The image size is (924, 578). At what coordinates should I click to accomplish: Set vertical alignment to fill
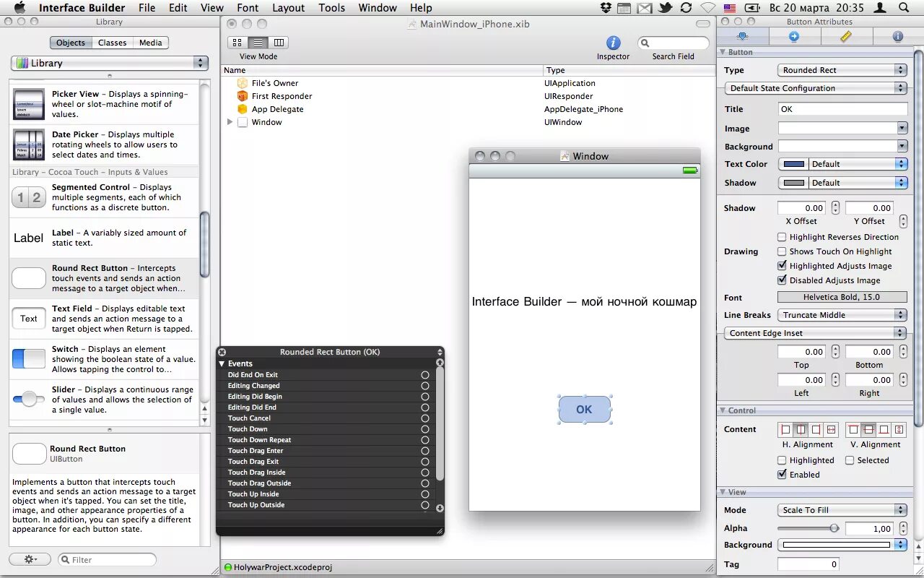tap(899, 429)
